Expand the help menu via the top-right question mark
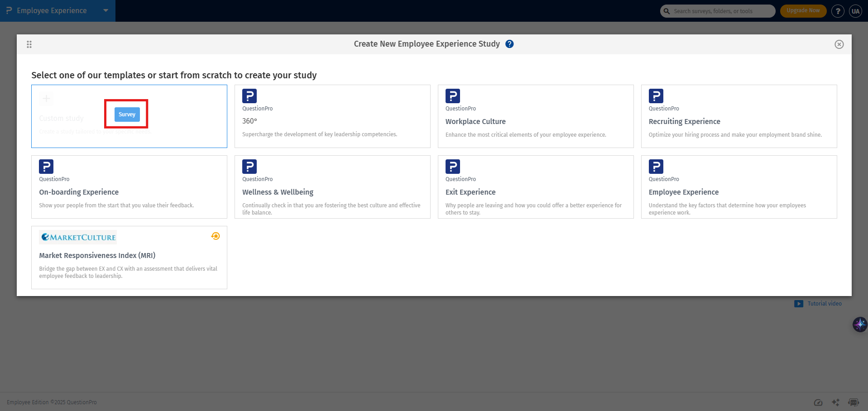 click(x=837, y=11)
